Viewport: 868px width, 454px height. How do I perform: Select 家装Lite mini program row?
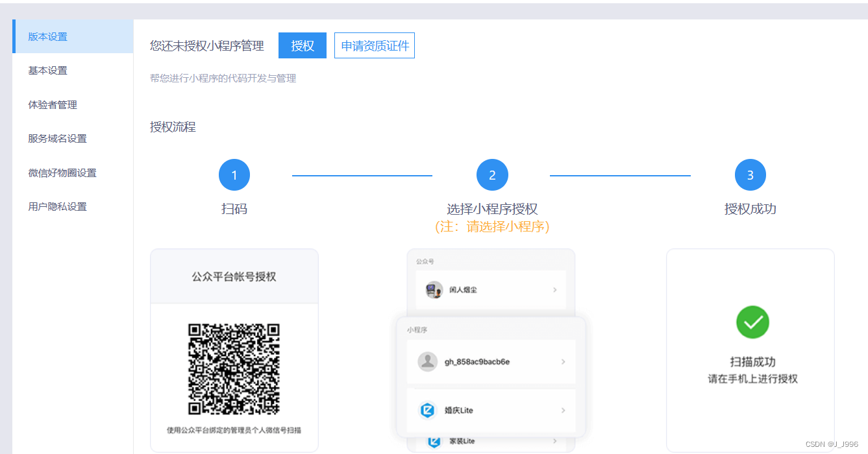(x=491, y=442)
